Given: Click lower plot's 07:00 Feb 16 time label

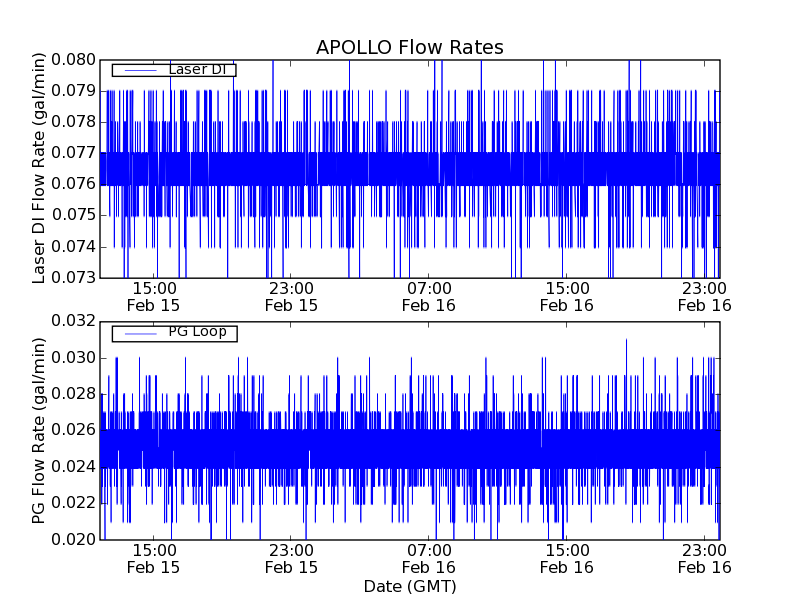Looking at the screenshot, I should pyautogui.click(x=429, y=558).
